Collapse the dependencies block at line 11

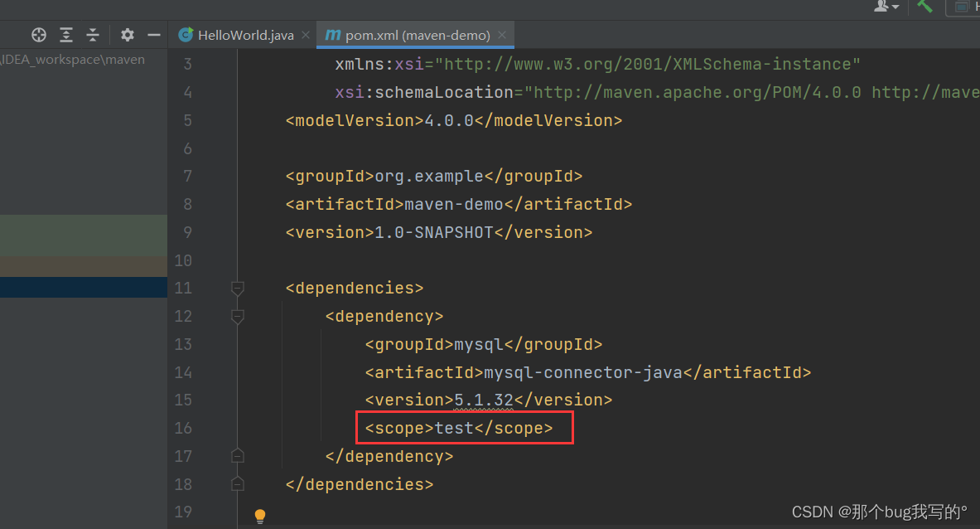coord(238,289)
